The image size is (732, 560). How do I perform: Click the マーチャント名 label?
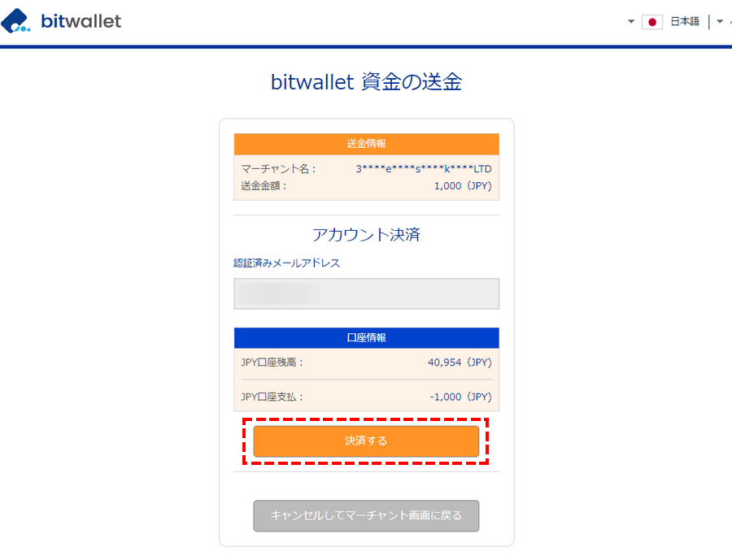point(279,169)
